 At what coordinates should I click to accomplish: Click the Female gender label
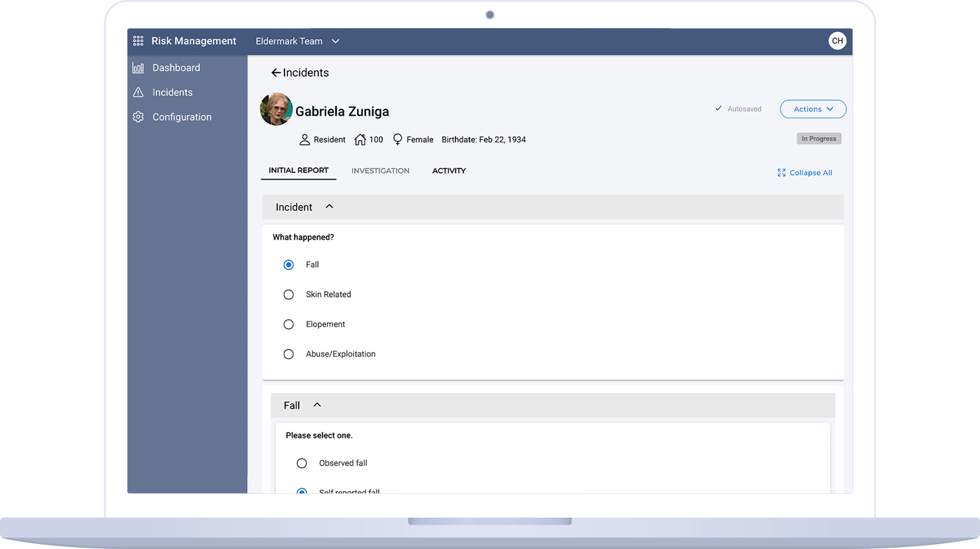coord(420,140)
